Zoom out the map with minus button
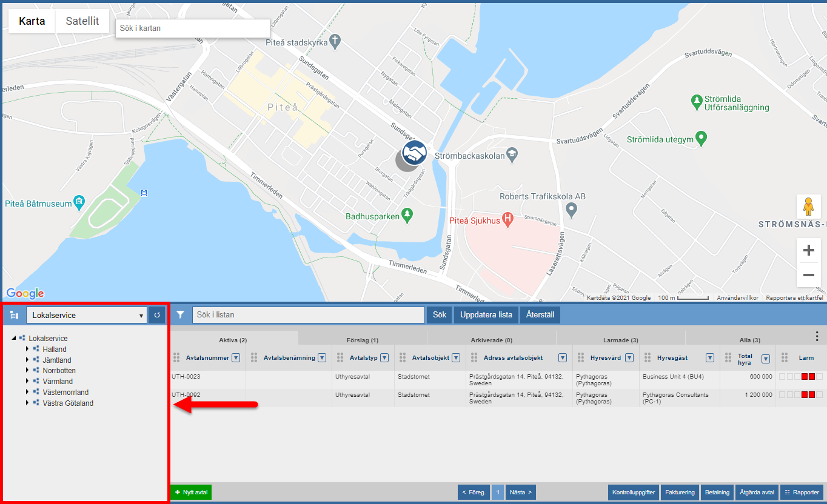This screenshot has height=504, width=827. [x=808, y=275]
